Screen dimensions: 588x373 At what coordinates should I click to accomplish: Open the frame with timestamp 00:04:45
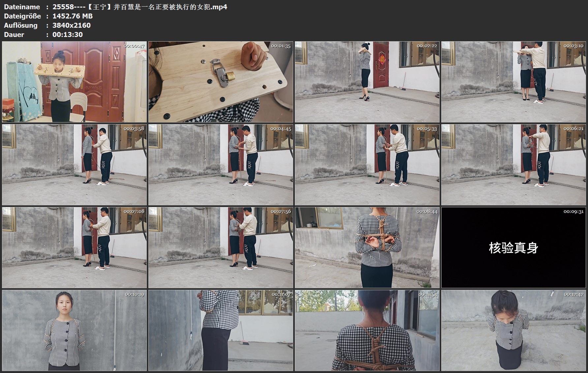(221, 165)
